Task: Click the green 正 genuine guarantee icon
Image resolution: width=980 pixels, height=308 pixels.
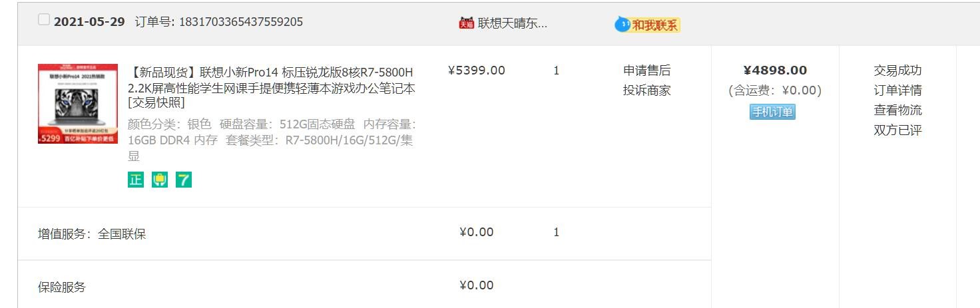Action: (136, 180)
